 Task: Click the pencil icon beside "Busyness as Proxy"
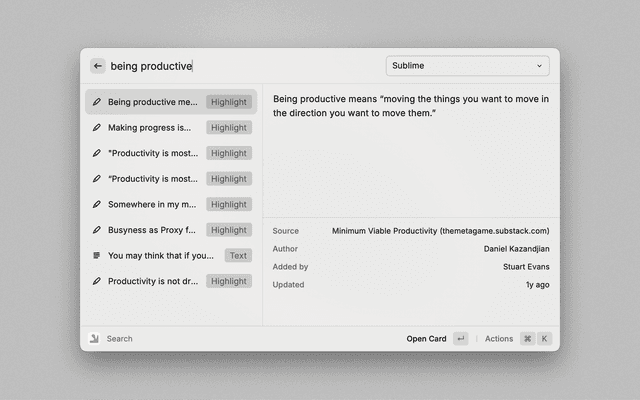click(x=96, y=230)
